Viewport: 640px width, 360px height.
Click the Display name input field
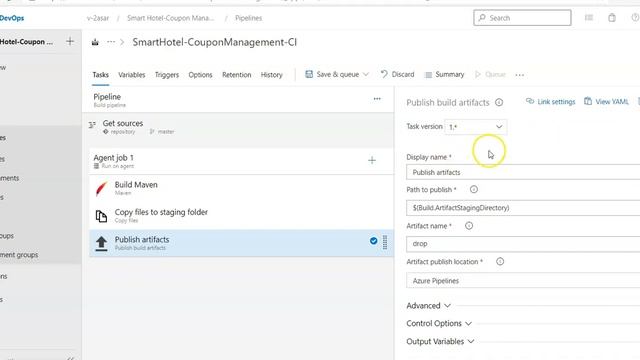tap(523, 172)
